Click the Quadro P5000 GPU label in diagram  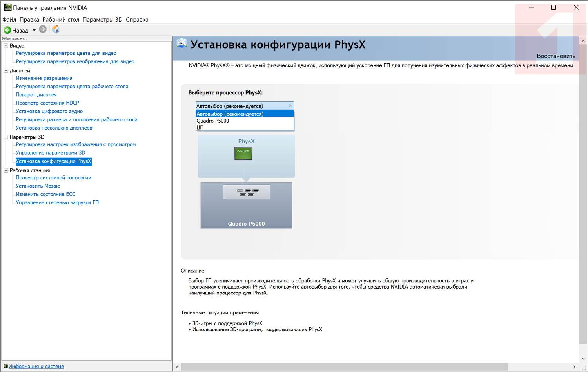click(x=246, y=224)
